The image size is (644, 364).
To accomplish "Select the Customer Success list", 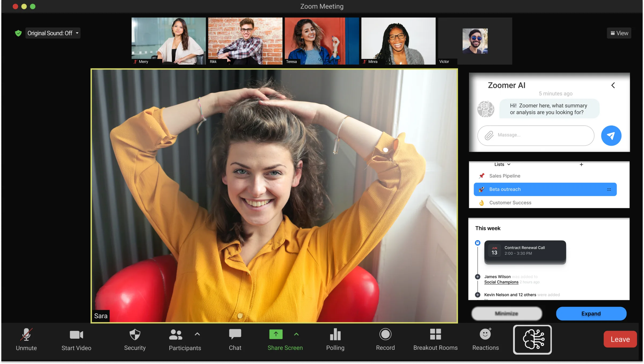I will tap(545, 203).
